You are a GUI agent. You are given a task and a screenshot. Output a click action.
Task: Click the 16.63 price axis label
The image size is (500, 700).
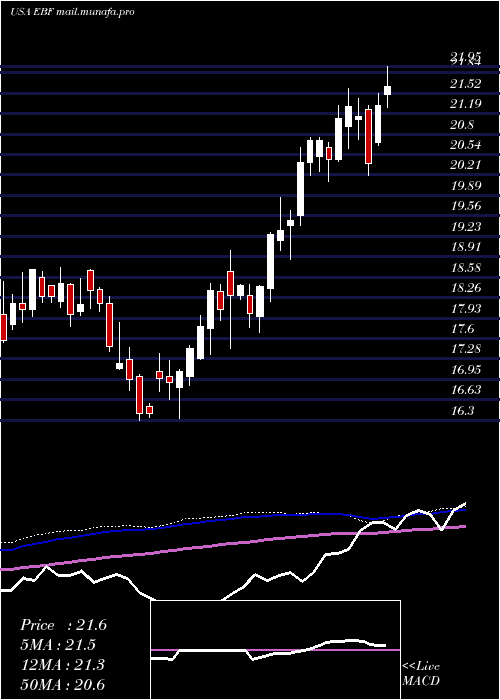466,390
